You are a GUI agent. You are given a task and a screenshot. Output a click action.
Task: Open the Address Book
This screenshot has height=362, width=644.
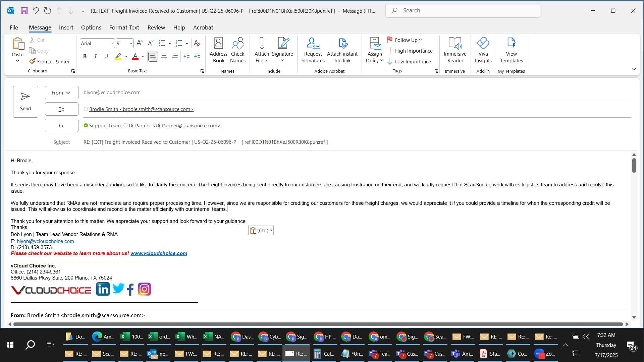tap(218, 50)
